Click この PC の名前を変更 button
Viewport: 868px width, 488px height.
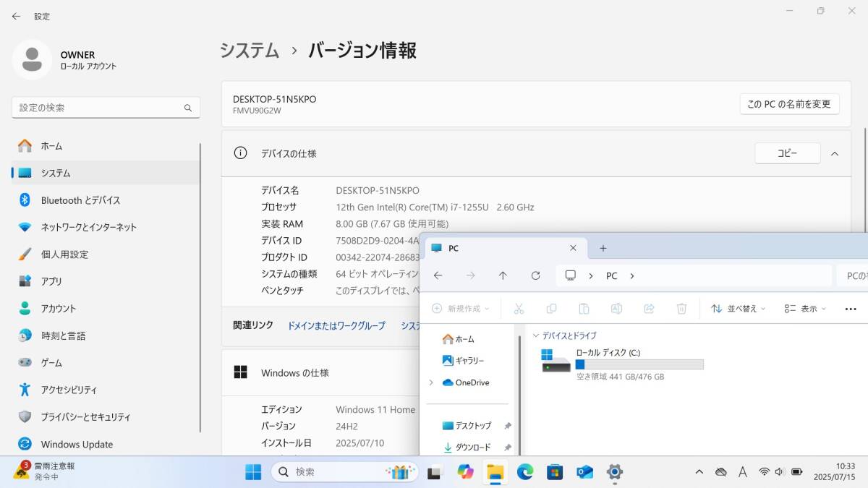[789, 104]
